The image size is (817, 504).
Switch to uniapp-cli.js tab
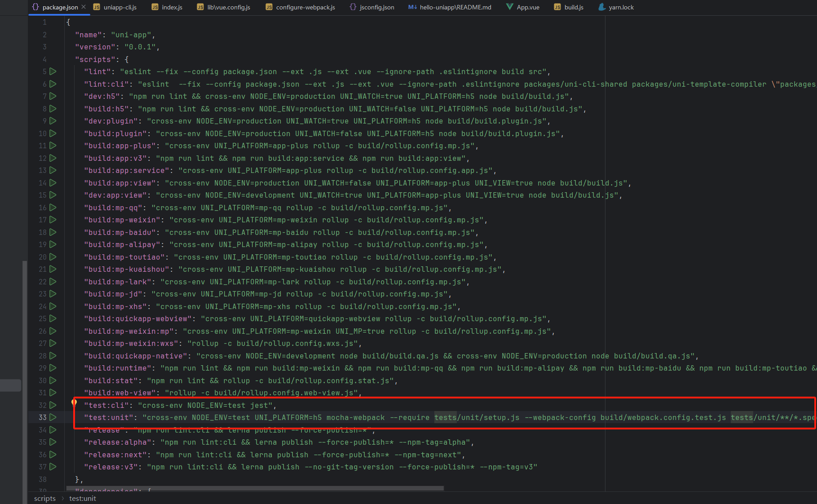(x=115, y=7)
